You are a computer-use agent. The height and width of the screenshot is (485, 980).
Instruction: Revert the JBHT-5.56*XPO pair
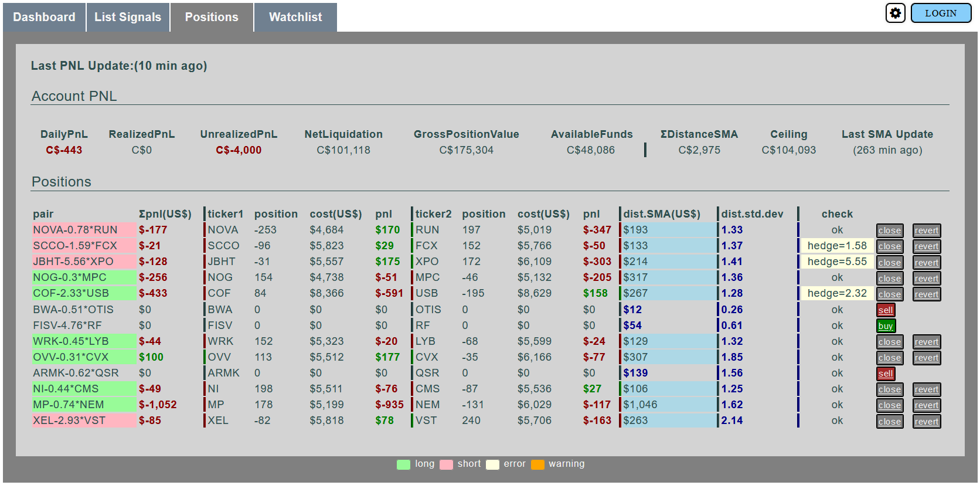926,262
